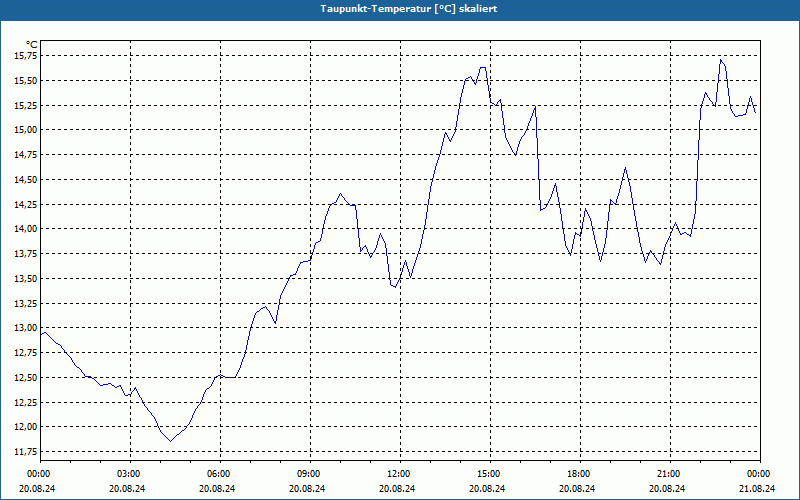Screen dimensions: 800x500
Task: Click the 20.08.24 date under 03:00
Action: (x=128, y=488)
